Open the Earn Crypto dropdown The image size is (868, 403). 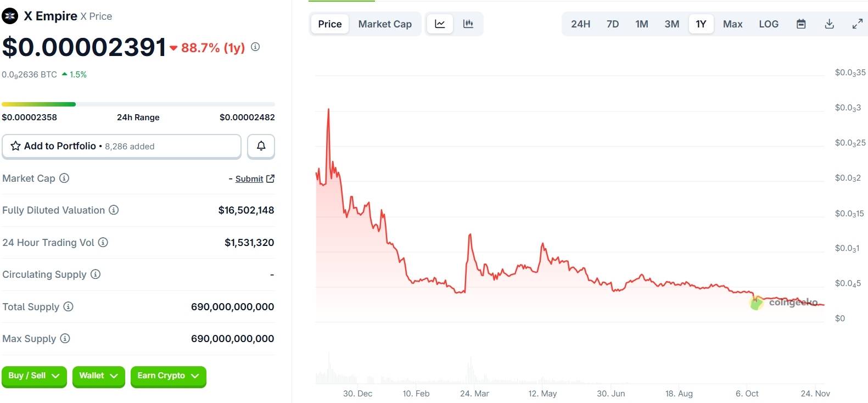click(168, 376)
